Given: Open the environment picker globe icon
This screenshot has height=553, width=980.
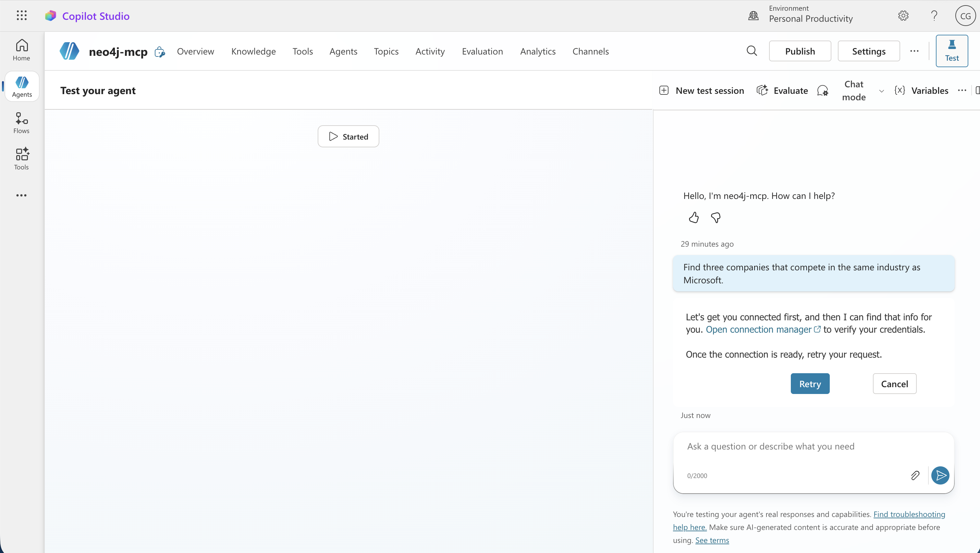Looking at the screenshot, I should tap(753, 16).
